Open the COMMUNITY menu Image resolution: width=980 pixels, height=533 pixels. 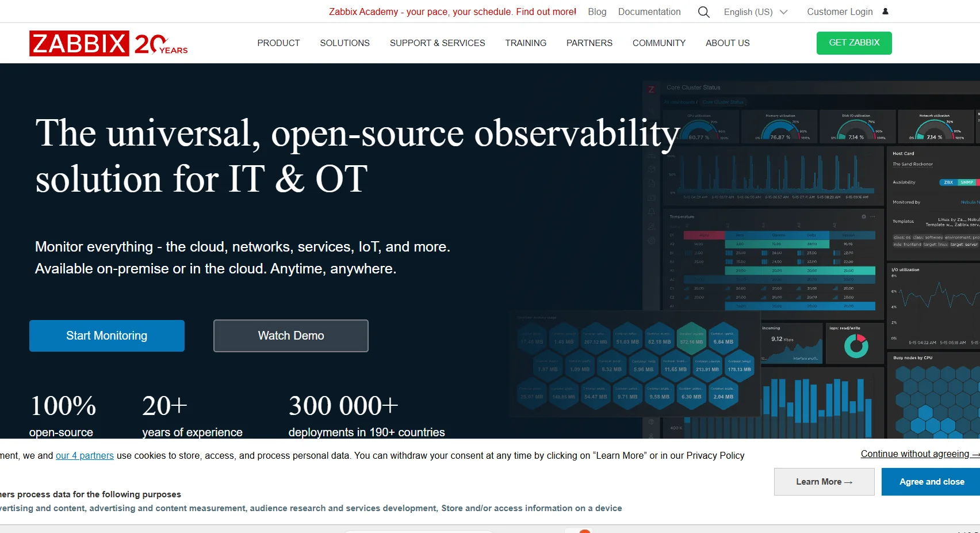point(659,43)
